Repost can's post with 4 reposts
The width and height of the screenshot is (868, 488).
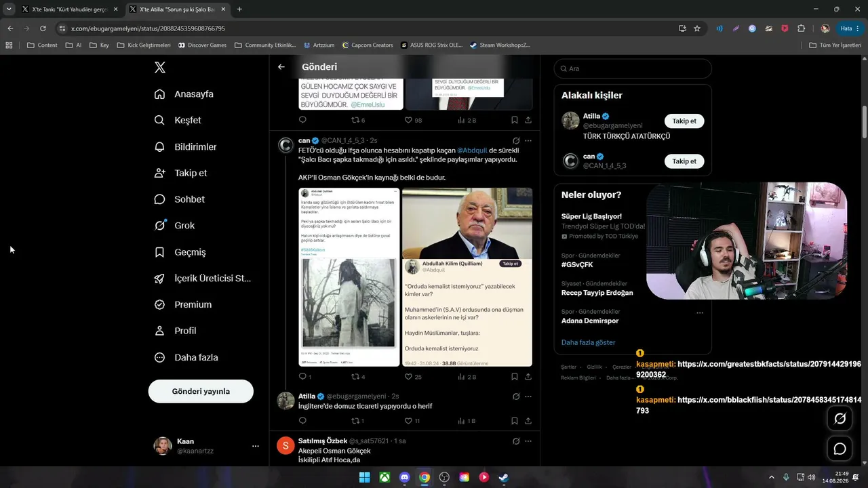[355, 377]
